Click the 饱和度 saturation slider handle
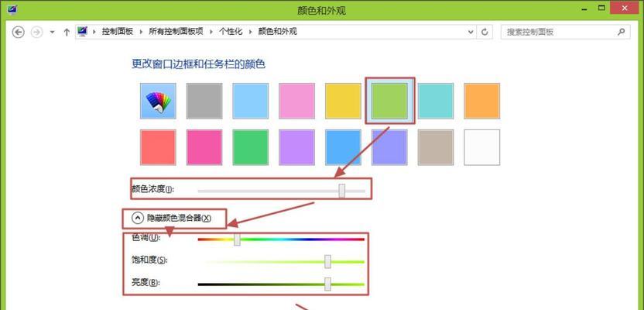The width and height of the screenshot is (644, 310). (327, 261)
